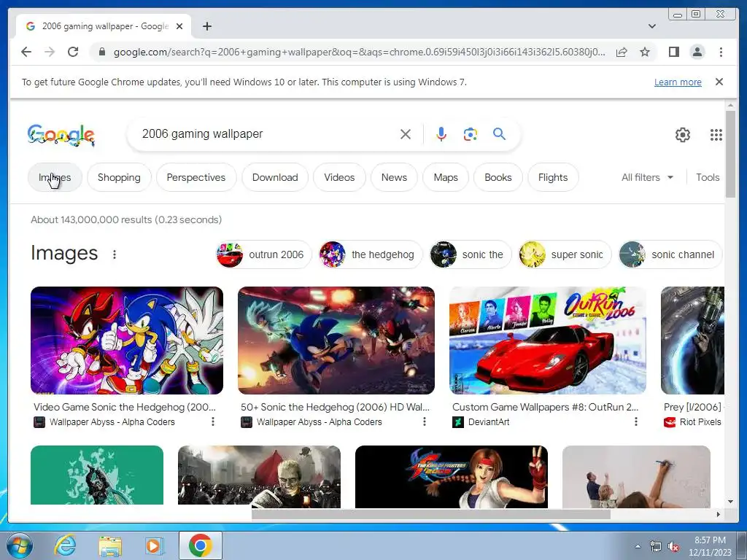Viewport: 747px width, 560px height.
Task: Clear the search box text
Action: click(x=406, y=134)
